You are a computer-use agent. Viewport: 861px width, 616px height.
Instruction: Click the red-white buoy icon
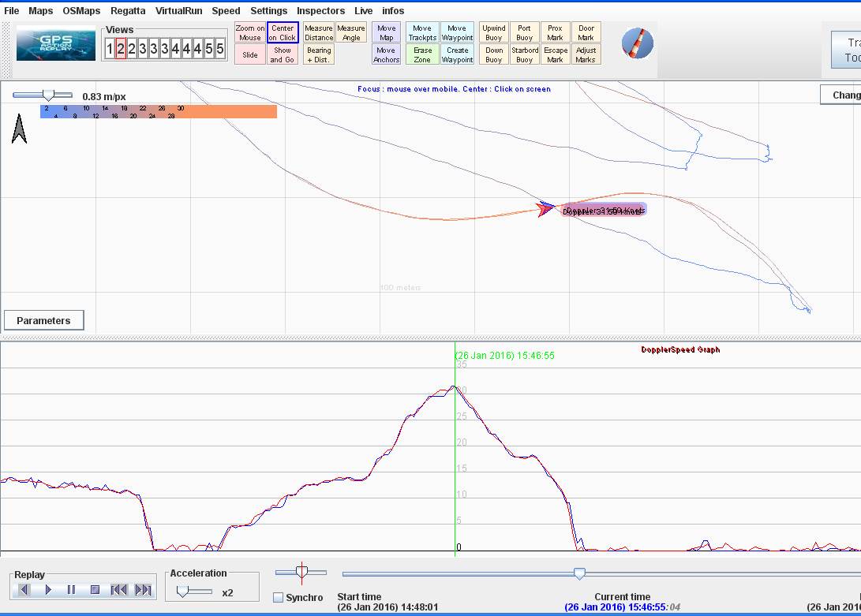(637, 43)
